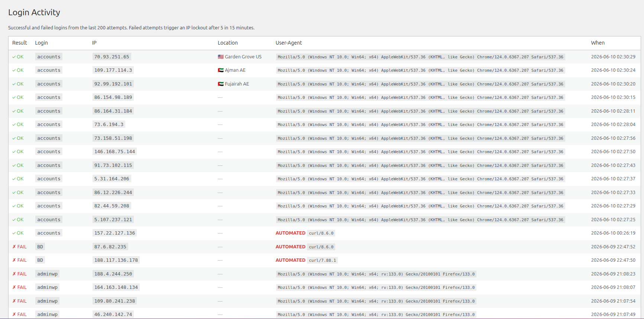Click IP address 92.99.192.101
The width and height of the screenshot is (644, 319).
coord(113,84)
